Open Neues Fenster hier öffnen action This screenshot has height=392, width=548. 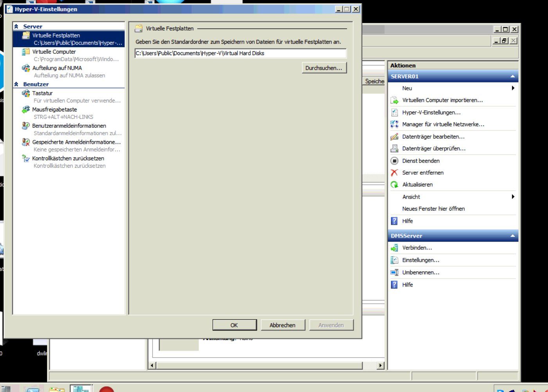point(433,209)
